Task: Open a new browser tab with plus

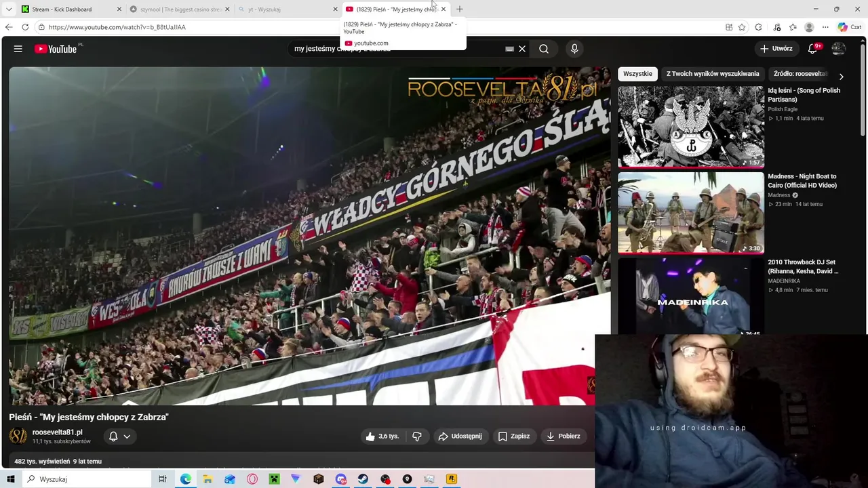Action: (460, 9)
